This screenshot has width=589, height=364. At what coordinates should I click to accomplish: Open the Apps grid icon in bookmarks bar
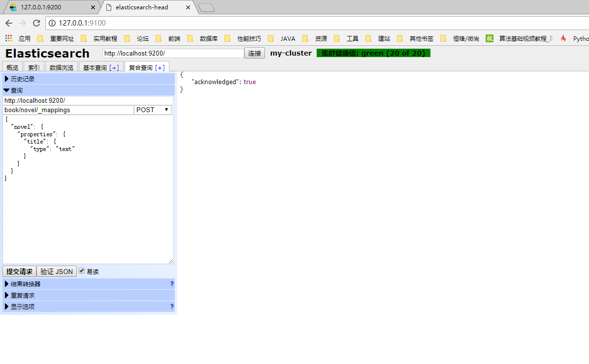point(9,38)
